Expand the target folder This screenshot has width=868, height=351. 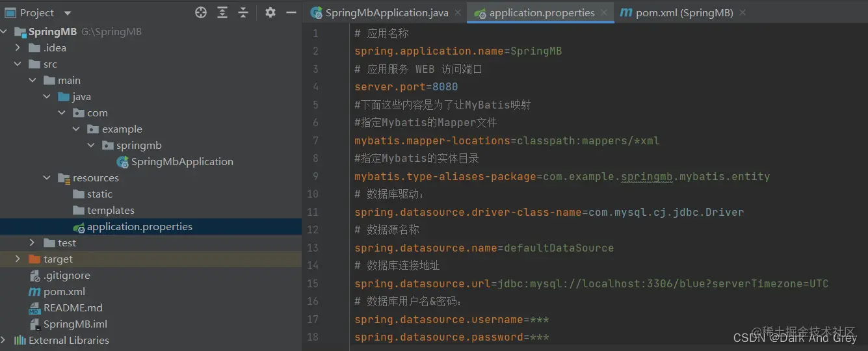18,259
